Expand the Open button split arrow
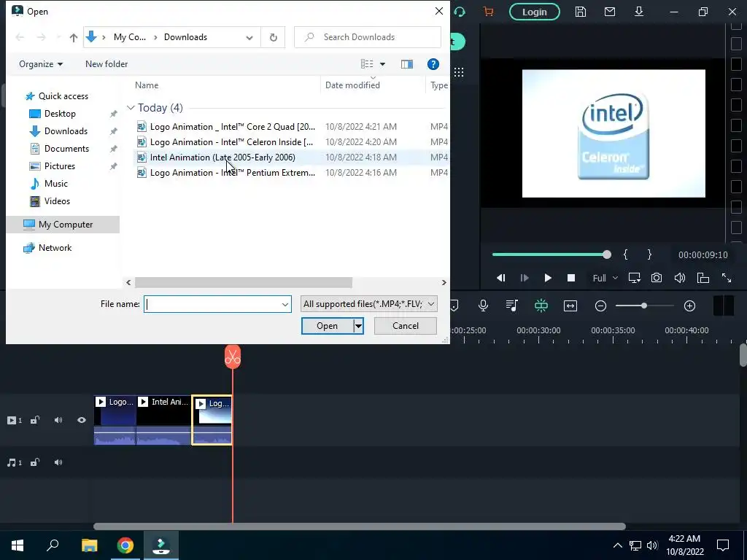Image resolution: width=747 pixels, height=560 pixels. (x=358, y=326)
